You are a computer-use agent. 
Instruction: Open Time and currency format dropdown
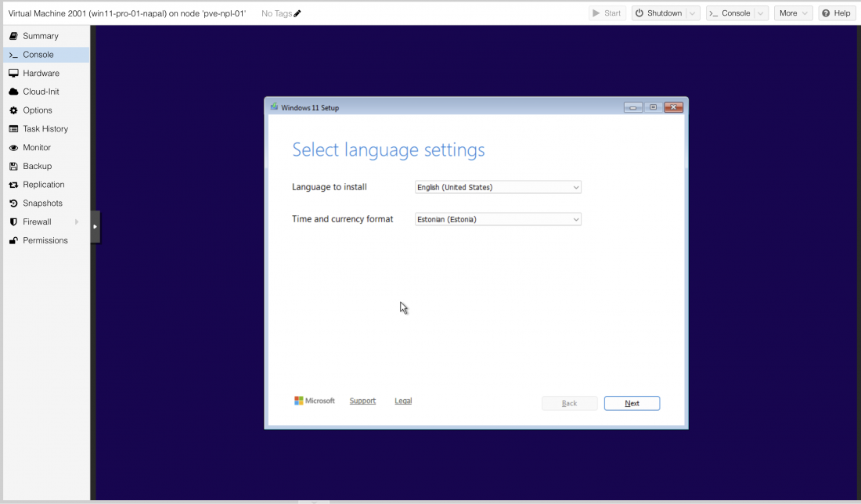tap(498, 219)
